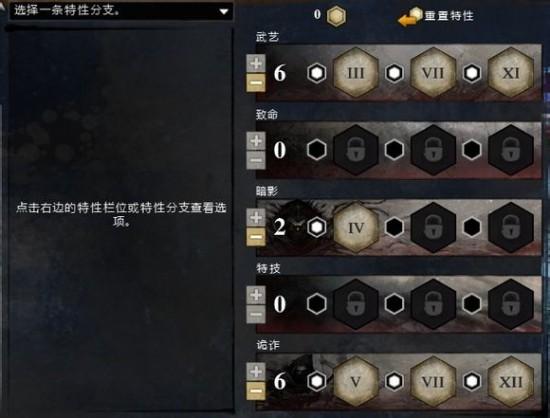
Task: Toggle last small minor trait hexagon in 诡诈
Action: (x=472, y=381)
